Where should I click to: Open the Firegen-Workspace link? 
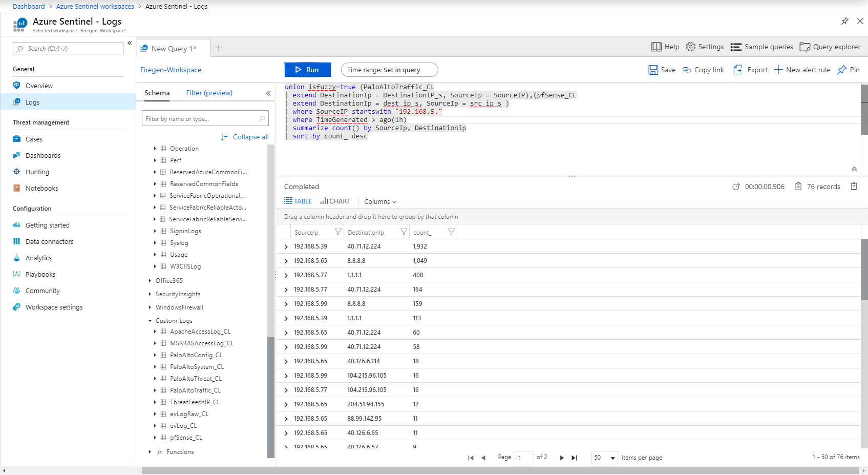[x=171, y=70]
